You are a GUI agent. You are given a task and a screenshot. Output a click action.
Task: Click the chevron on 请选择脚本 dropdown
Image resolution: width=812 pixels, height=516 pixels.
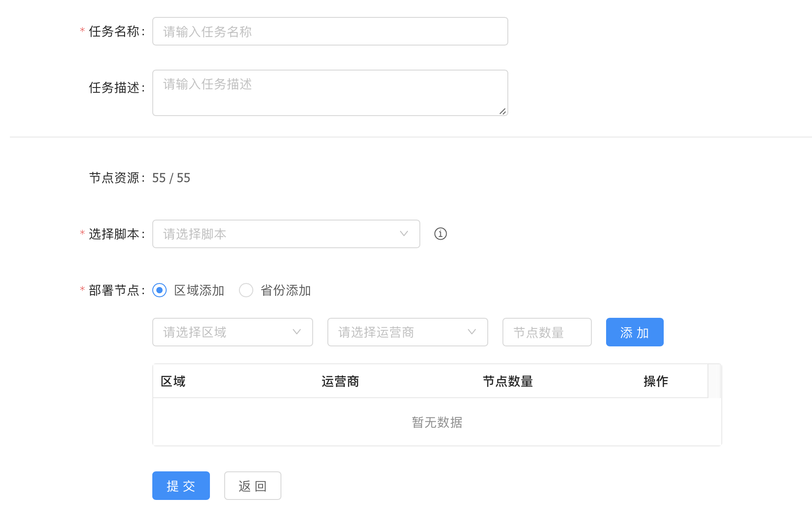tap(404, 233)
